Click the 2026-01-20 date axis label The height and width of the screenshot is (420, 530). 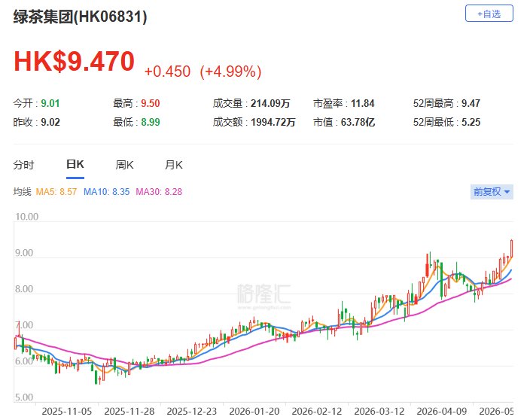(x=254, y=411)
